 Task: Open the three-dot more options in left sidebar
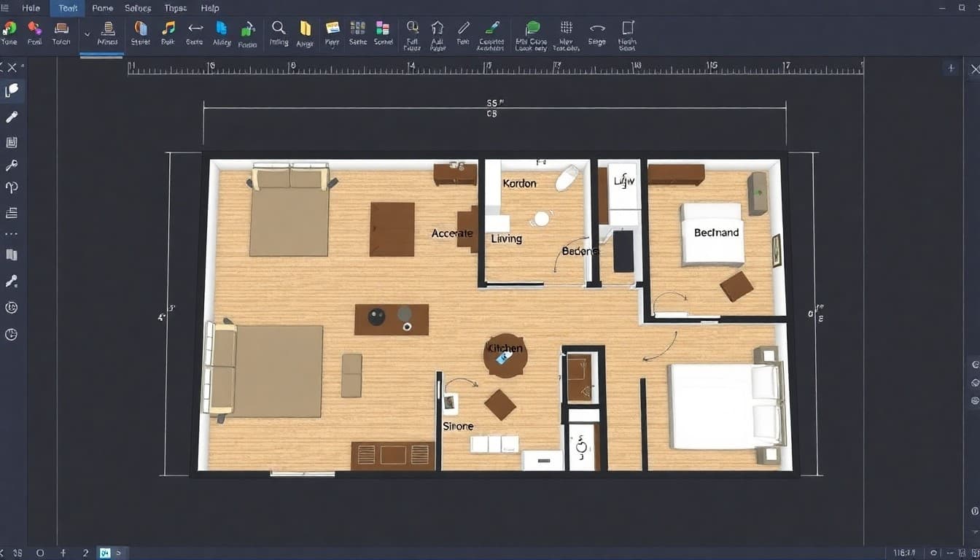pos(12,233)
